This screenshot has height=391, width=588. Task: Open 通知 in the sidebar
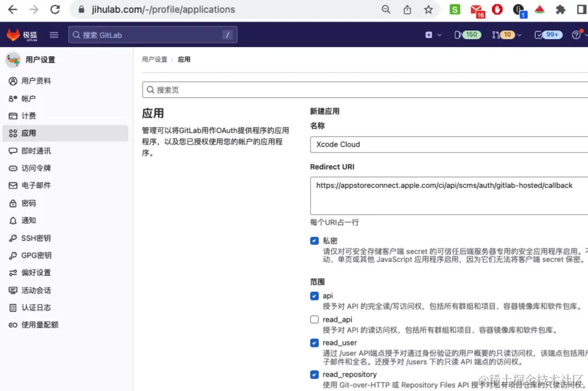tap(65, 221)
